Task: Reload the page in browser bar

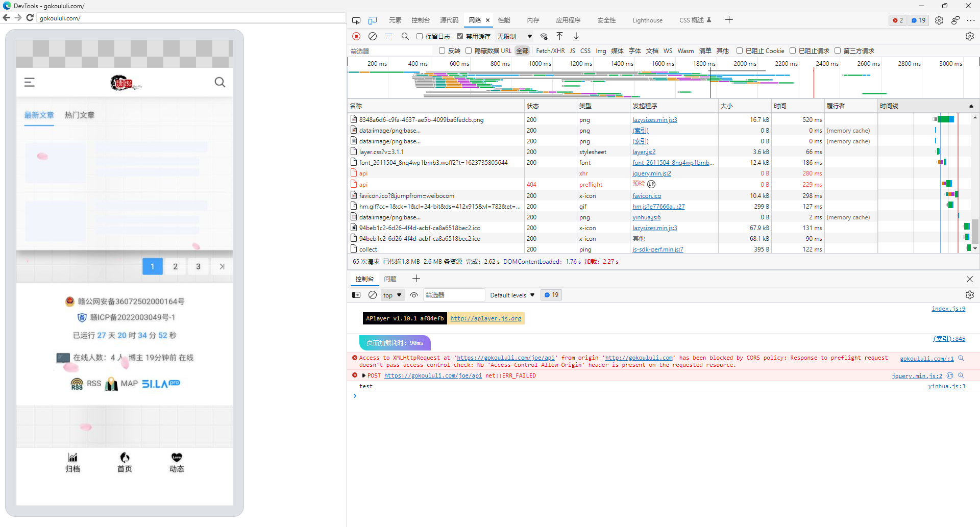Action: pos(30,18)
